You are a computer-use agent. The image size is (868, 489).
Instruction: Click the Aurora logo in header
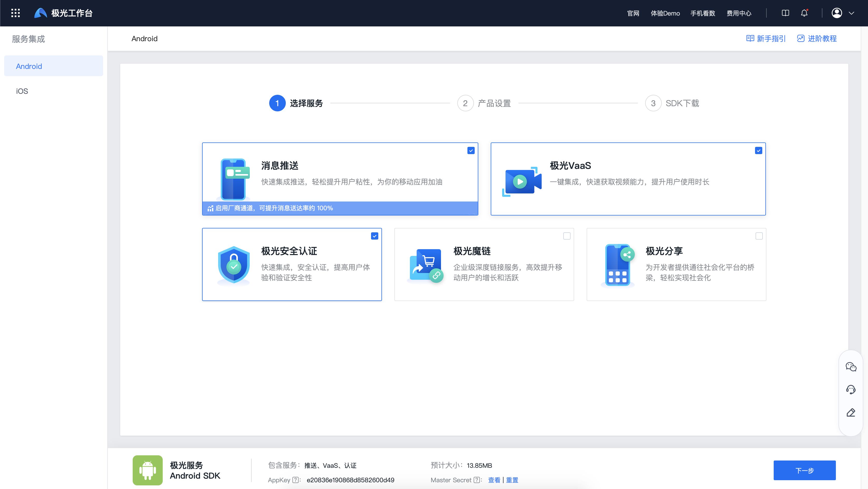[x=40, y=13]
